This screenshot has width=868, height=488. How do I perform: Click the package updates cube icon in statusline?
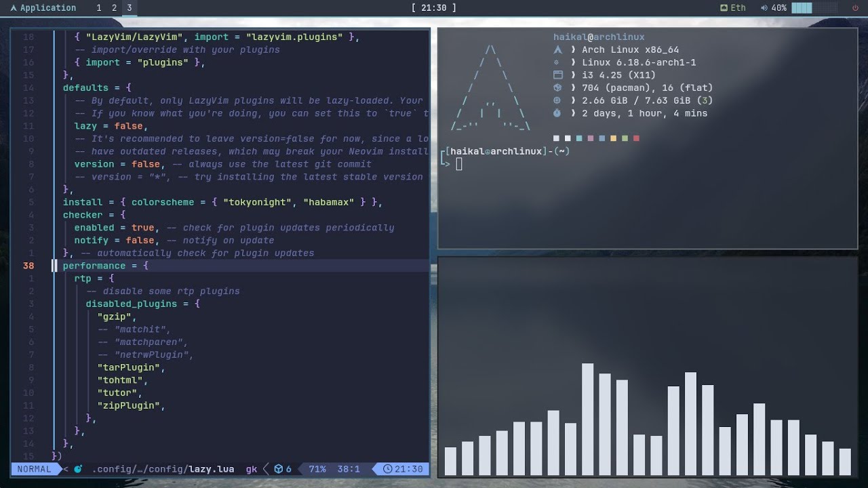pos(278,469)
